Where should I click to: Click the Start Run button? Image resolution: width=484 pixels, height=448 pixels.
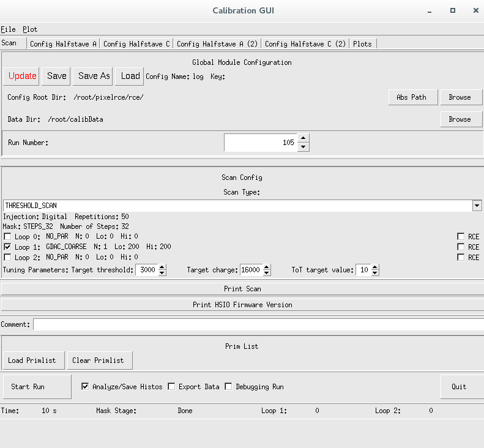point(37,387)
